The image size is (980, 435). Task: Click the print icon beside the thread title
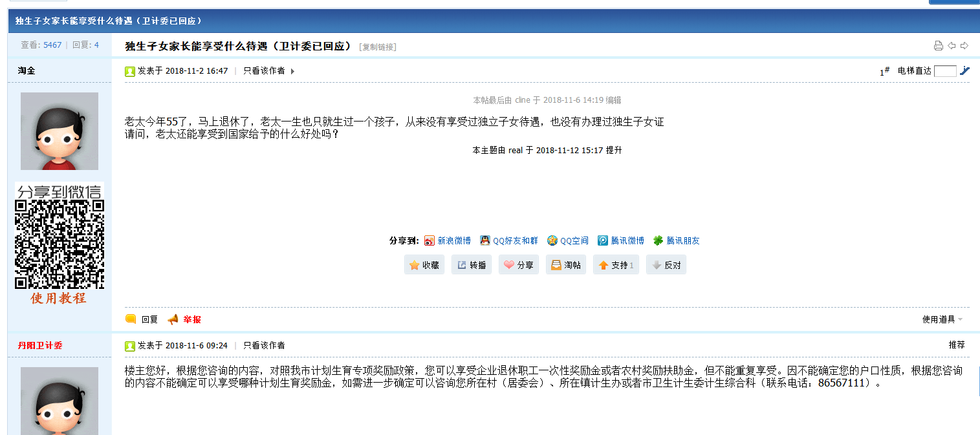coord(939,46)
